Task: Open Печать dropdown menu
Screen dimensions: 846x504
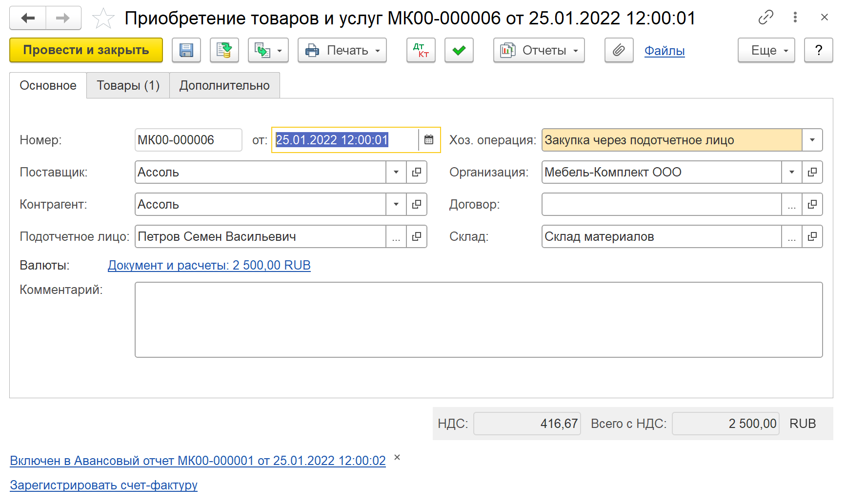Action: click(x=342, y=50)
